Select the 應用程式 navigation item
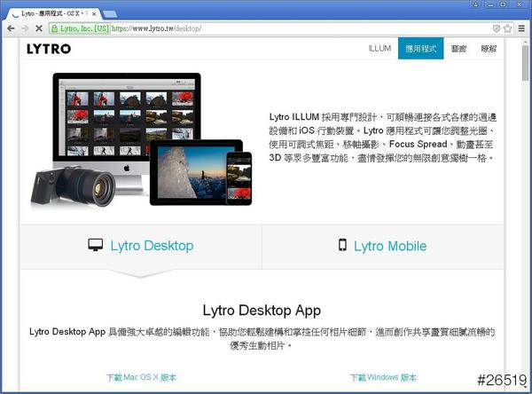The height and width of the screenshot is (394, 532). [x=420, y=49]
